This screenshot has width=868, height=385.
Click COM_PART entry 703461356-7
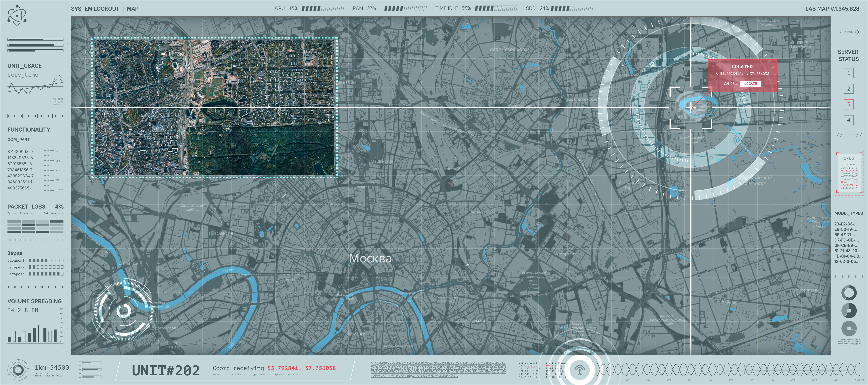20,170
